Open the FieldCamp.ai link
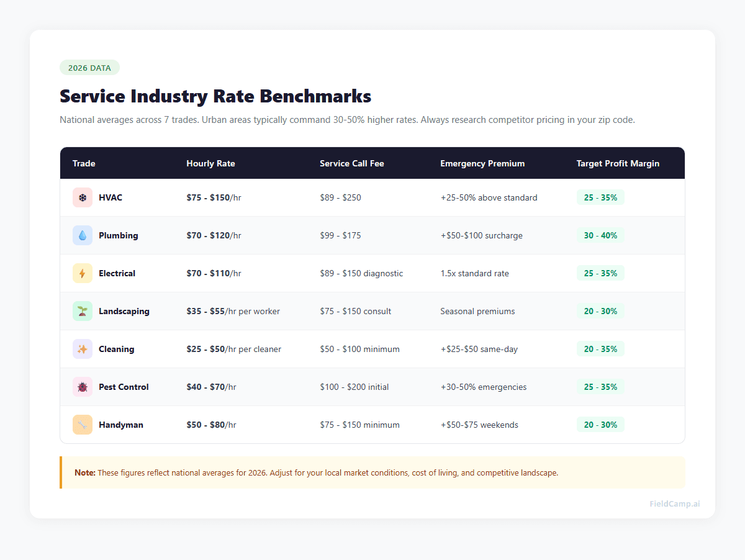This screenshot has width=745, height=560. point(674,504)
